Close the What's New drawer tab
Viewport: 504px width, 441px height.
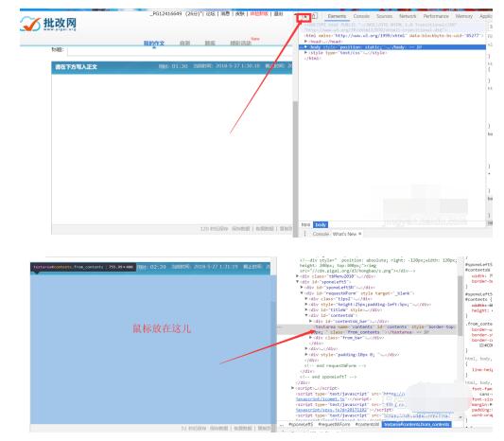click(360, 234)
